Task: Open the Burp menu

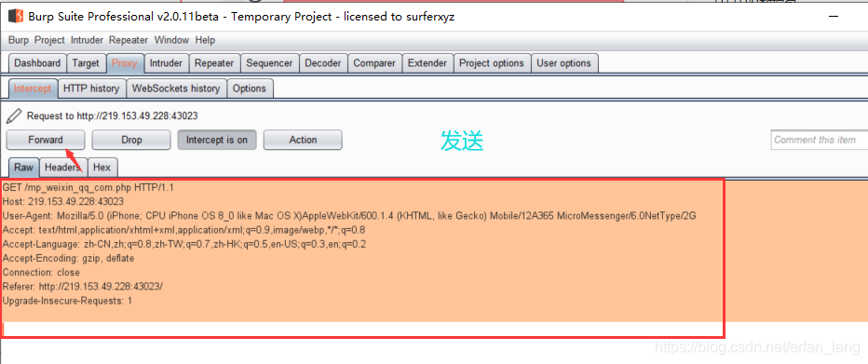Action: pos(19,40)
